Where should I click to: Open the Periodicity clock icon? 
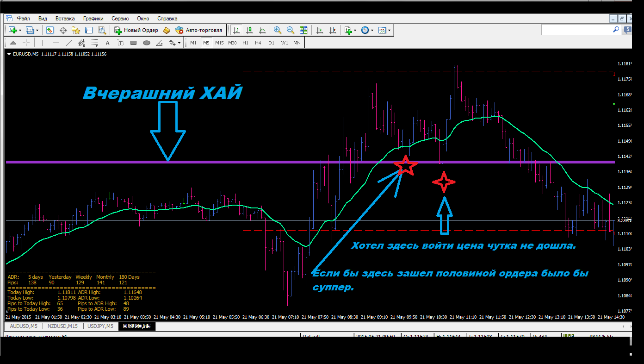365,30
